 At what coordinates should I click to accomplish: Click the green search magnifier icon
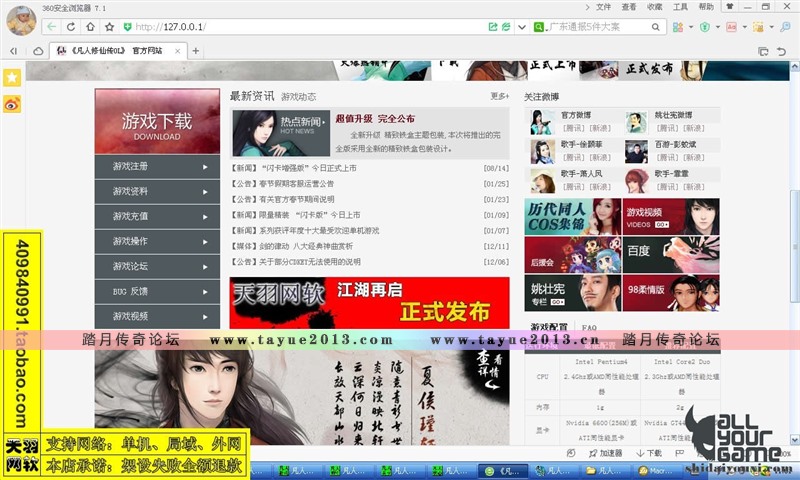[538, 26]
